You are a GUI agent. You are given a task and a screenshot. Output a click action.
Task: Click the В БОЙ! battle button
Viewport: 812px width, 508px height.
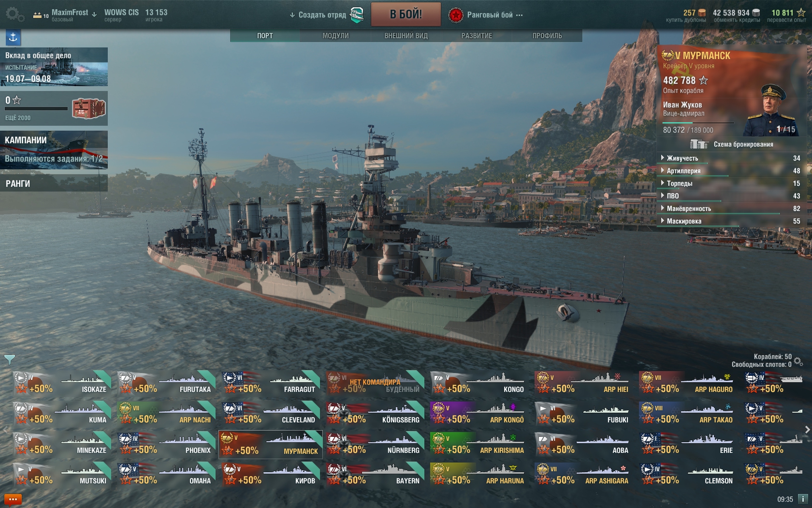[406, 14]
